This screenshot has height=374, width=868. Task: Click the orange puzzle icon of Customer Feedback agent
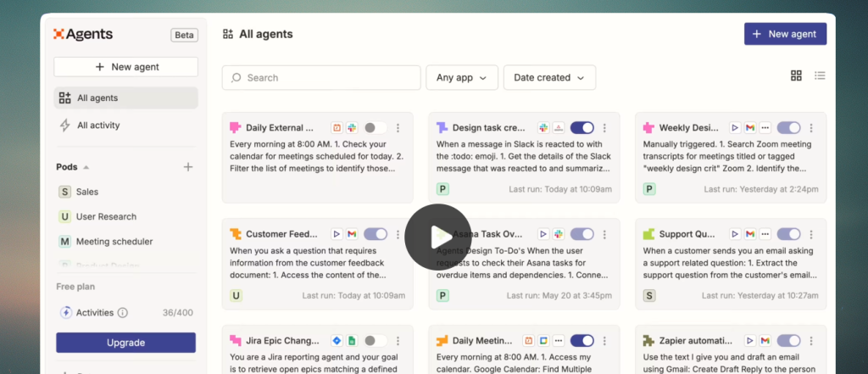236,234
